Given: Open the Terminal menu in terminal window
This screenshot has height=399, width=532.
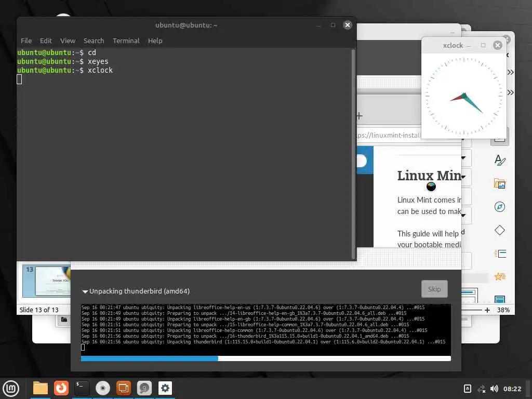Looking at the screenshot, I should click(126, 41).
